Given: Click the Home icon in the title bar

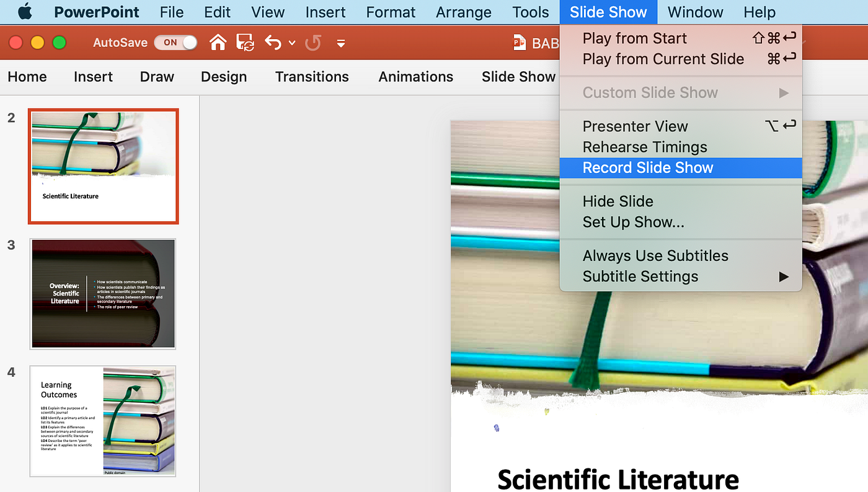Looking at the screenshot, I should coord(218,43).
